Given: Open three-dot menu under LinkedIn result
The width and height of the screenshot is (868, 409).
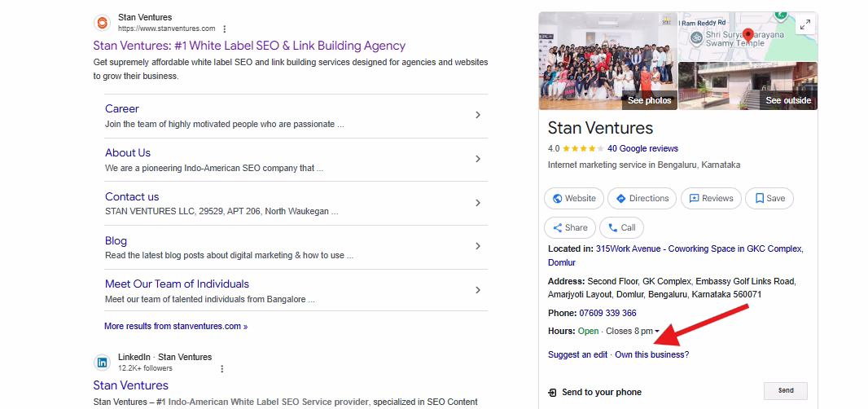Looking at the screenshot, I should tap(221, 369).
